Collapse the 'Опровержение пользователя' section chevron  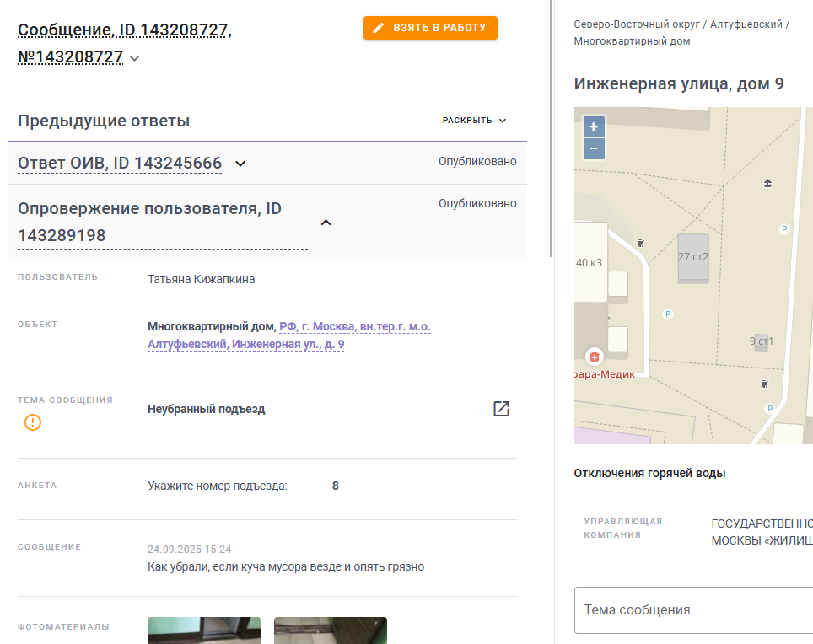(x=326, y=223)
